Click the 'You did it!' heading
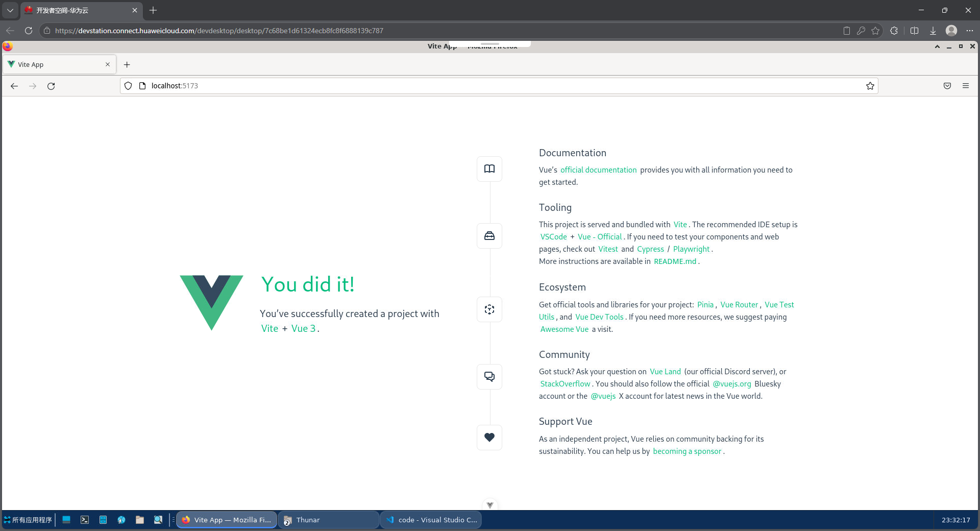The image size is (980, 531). (308, 285)
